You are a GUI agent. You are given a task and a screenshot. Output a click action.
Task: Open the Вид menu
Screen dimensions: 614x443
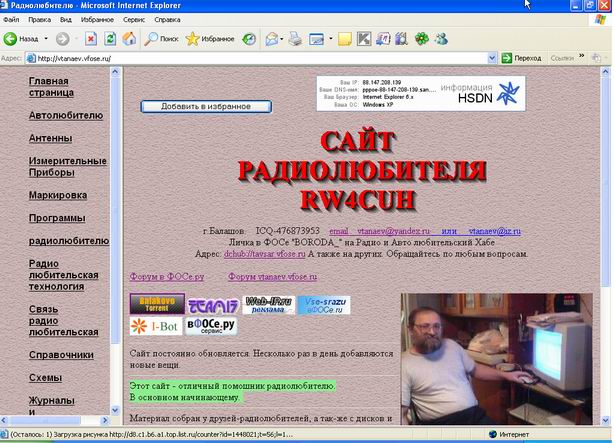pyautogui.click(x=65, y=19)
